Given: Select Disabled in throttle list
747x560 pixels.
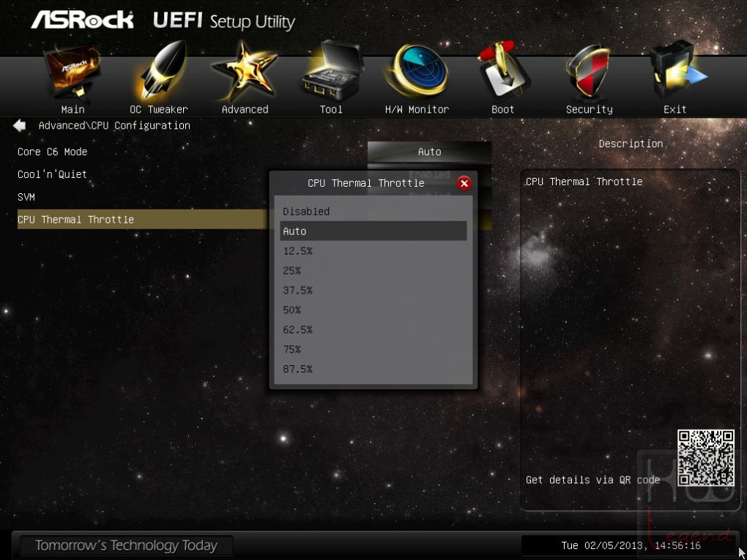Looking at the screenshot, I should point(373,212).
